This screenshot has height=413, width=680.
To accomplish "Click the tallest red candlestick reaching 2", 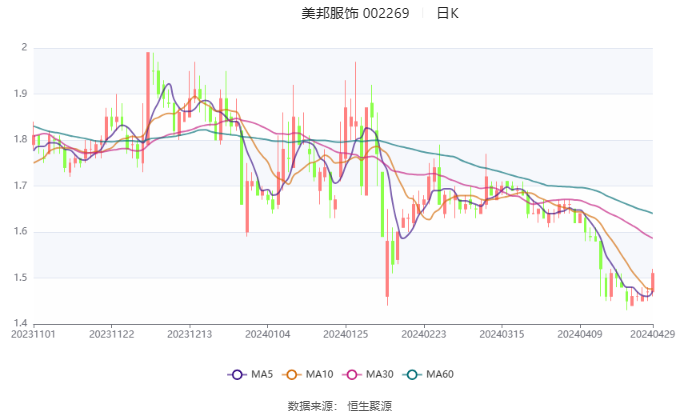I will (148, 98).
